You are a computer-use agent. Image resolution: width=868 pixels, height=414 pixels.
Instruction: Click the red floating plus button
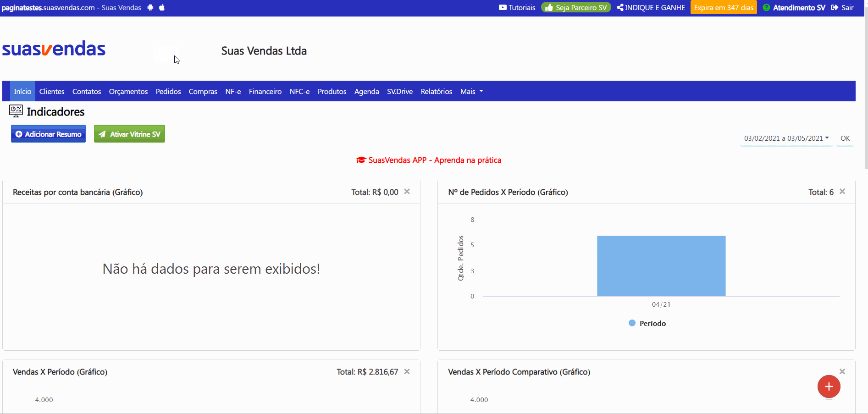[x=828, y=386]
